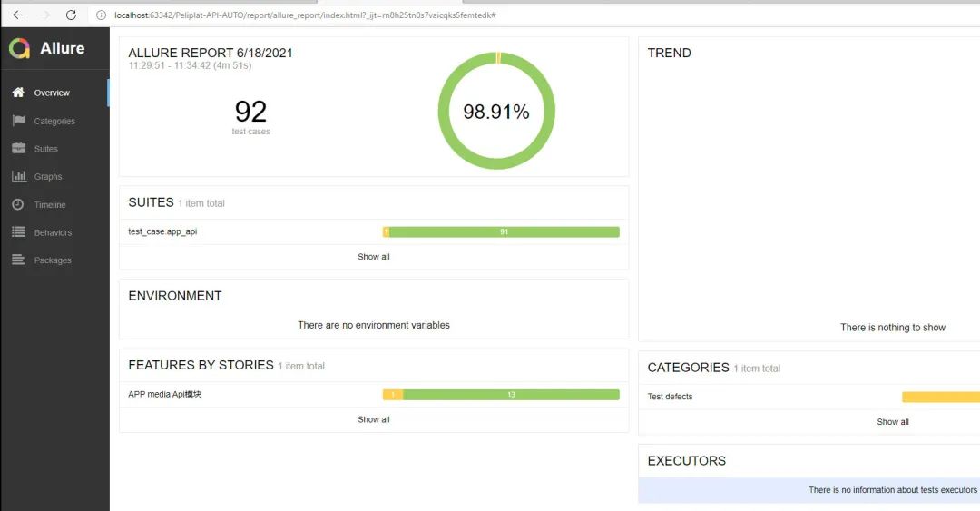Open the APP media Api feature row
This screenshot has width=980, height=511.
tap(374, 395)
